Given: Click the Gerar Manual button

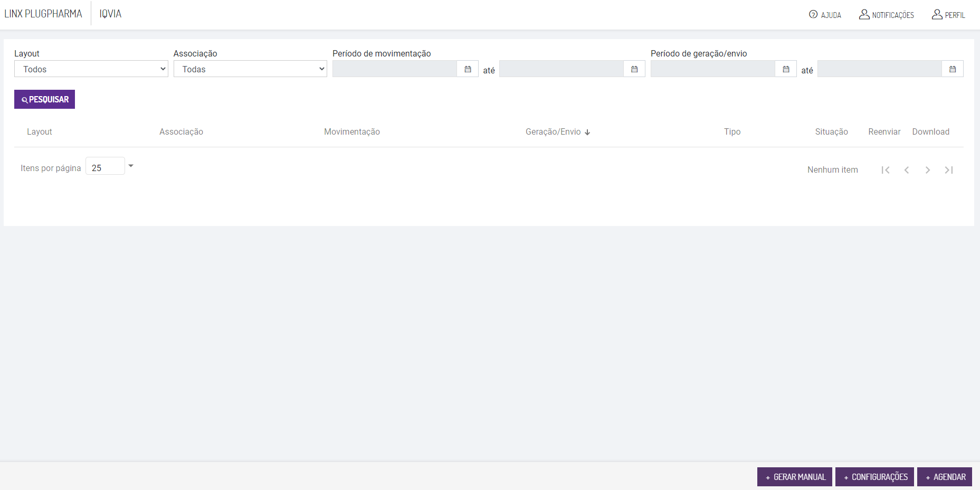Looking at the screenshot, I should tap(795, 477).
